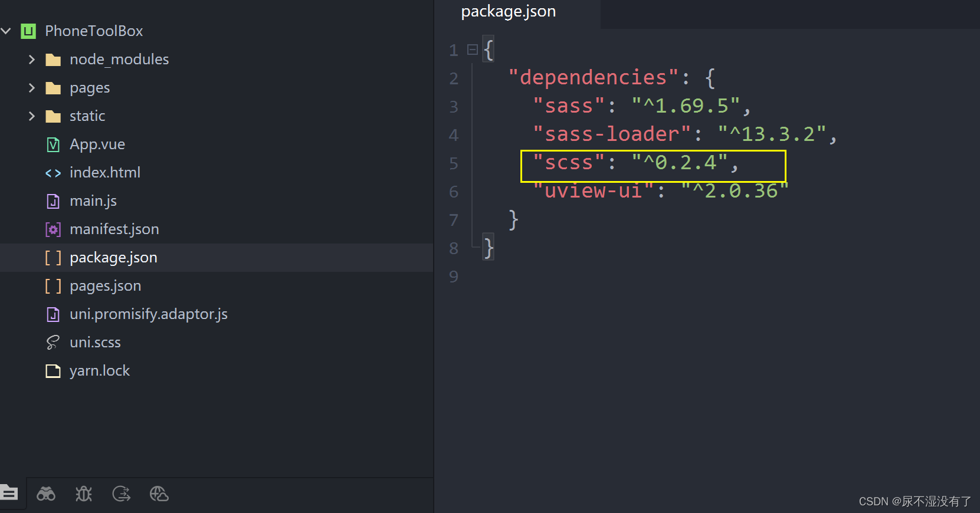980x513 pixels.
Task: Click the App.vue file icon
Action: tap(53, 144)
